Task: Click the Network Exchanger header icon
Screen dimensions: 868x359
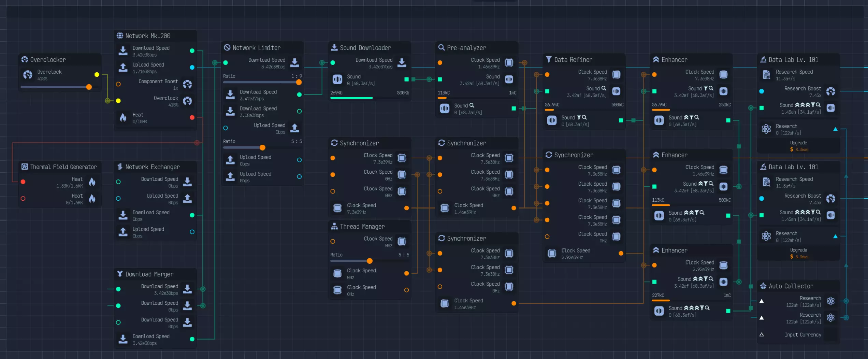Action: click(x=120, y=167)
